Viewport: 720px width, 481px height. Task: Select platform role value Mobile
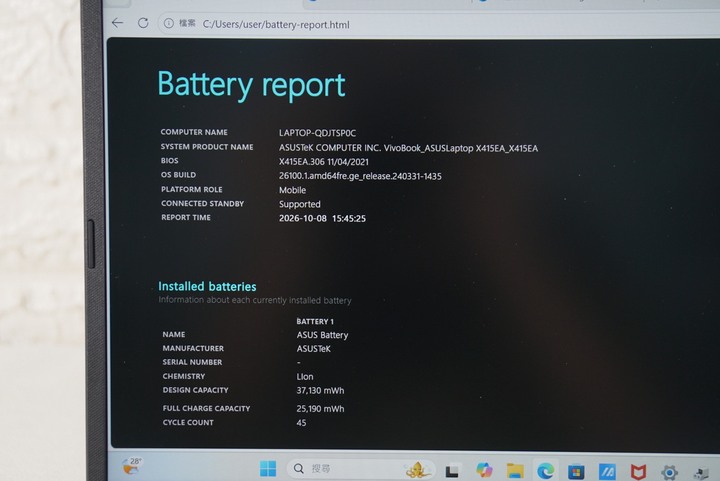(x=292, y=190)
